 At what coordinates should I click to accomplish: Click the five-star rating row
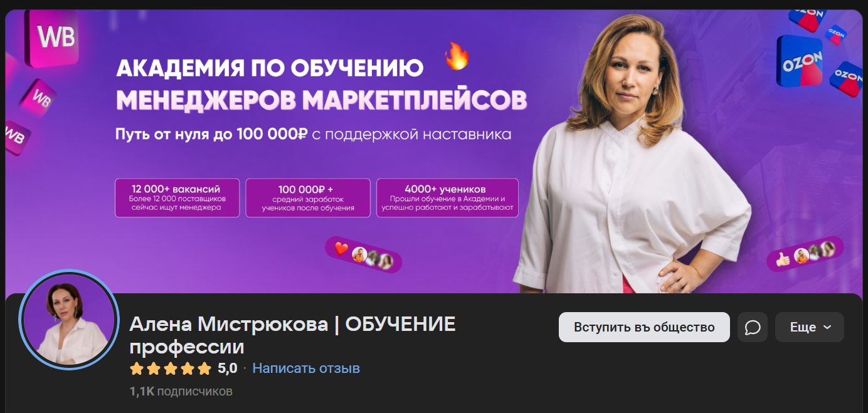tap(170, 369)
